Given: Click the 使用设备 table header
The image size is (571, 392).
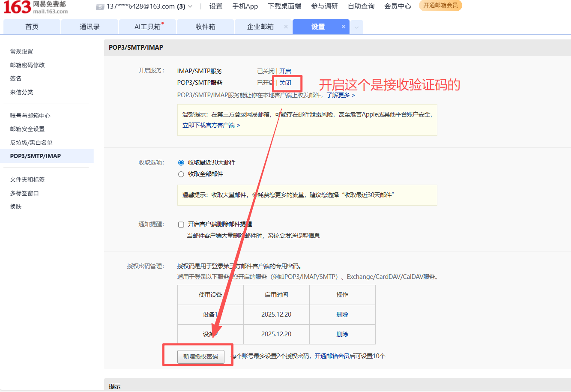Looking at the screenshot, I should tap(210, 295).
